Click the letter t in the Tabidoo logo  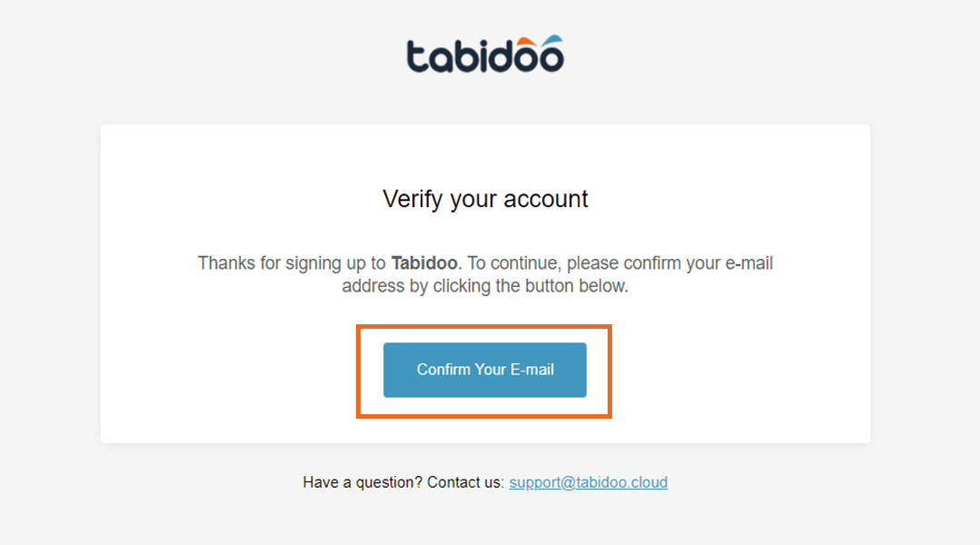pyautogui.click(x=418, y=56)
